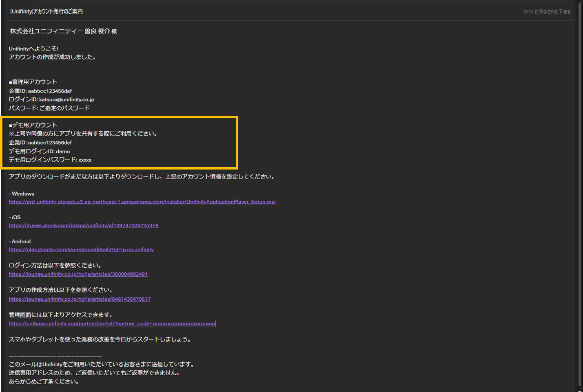Open the unibaas partner portal link
Viewport: 583px width, 392px height.
[112, 324]
